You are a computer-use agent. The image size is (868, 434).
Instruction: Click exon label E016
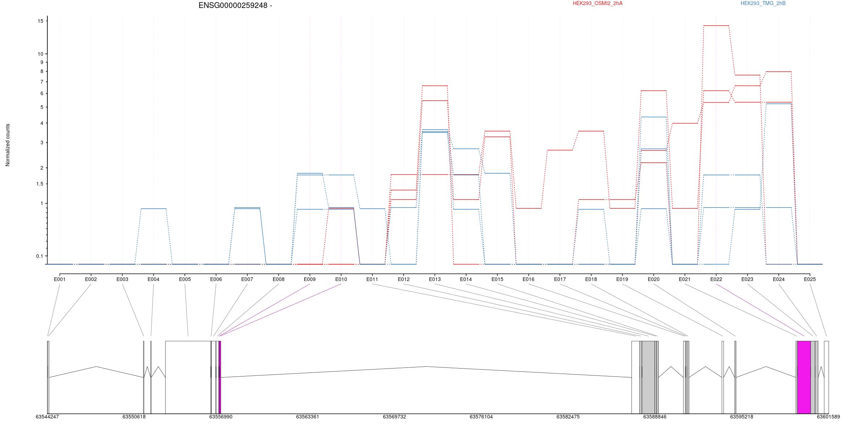pos(528,279)
